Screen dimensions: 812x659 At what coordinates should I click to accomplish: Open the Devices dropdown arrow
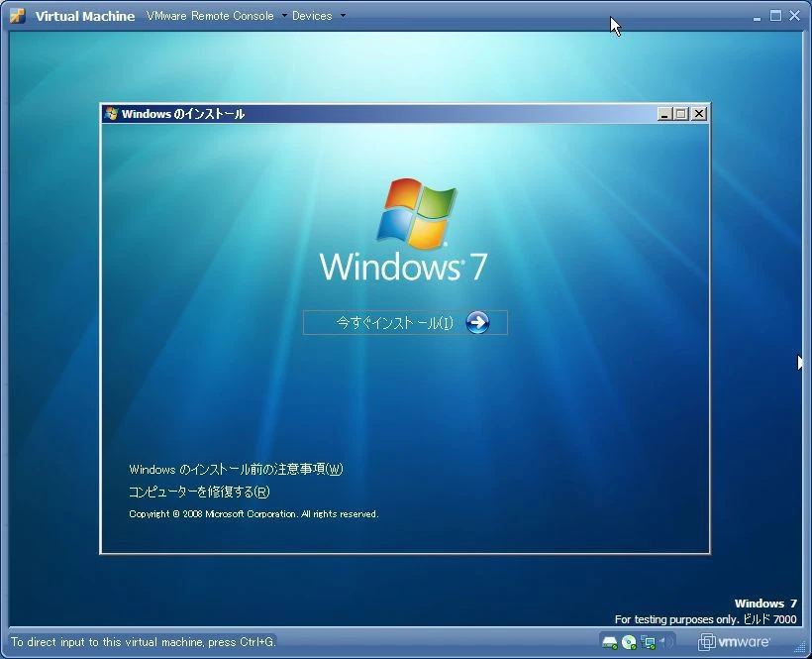coord(342,16)
